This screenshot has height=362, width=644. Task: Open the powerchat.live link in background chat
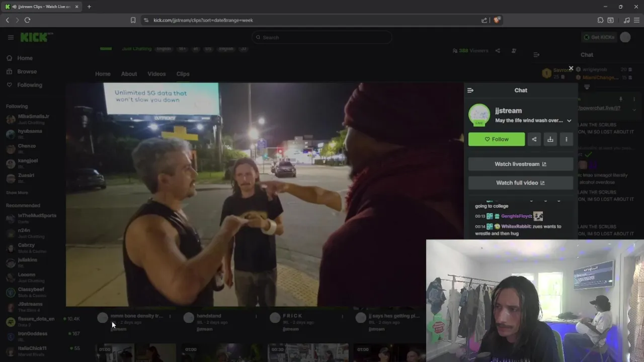[x=599, y=108]
